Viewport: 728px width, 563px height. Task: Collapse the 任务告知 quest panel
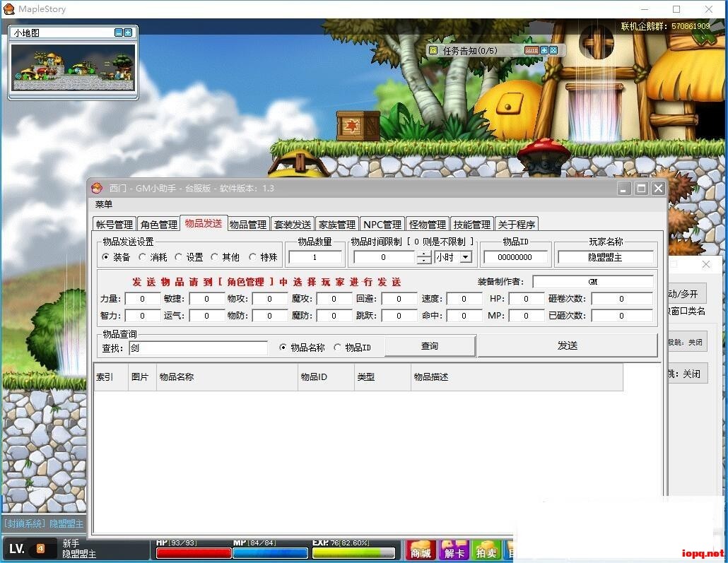(x=545, y=51)
